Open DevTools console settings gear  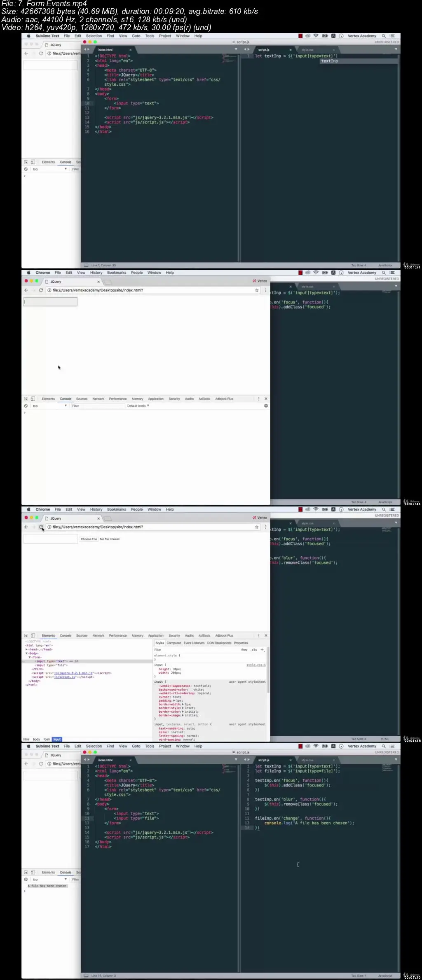tap(266, 406)
